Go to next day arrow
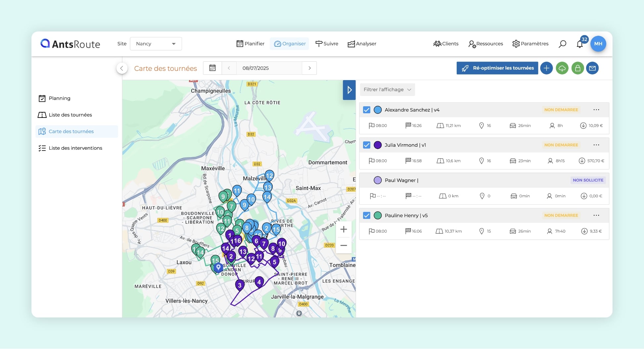The width and height of the screenshot is (644, 349). pyautogui.click(x=309, y=68)
